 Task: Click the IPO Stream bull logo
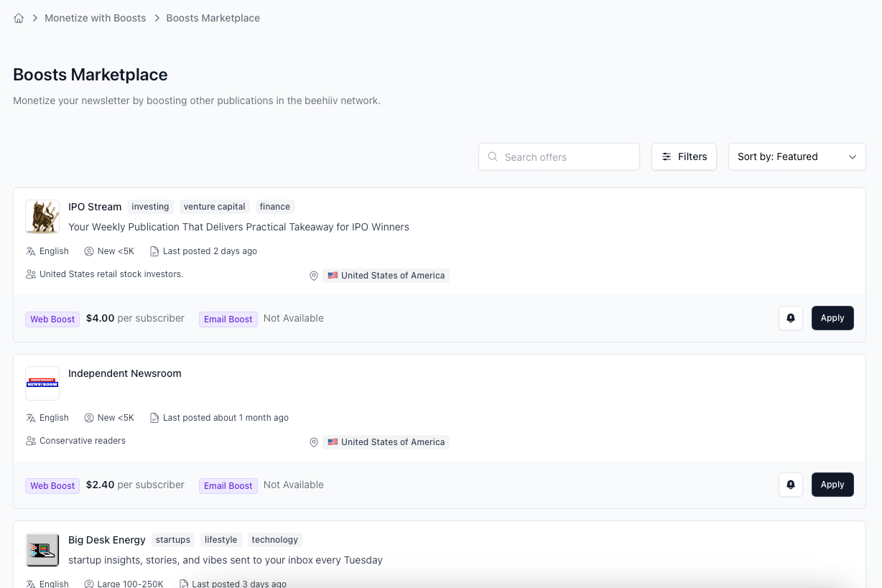pos(42,217)
